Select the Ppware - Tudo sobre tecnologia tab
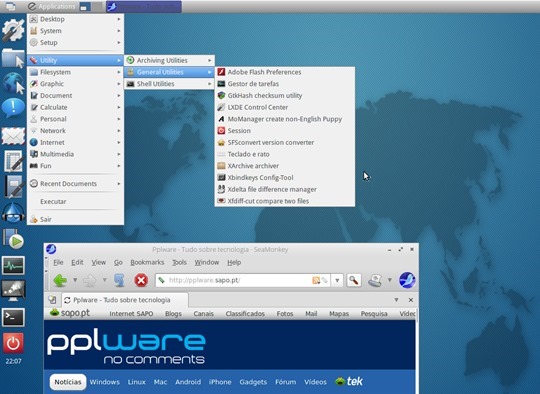540x394 pixels. [125, 300]
